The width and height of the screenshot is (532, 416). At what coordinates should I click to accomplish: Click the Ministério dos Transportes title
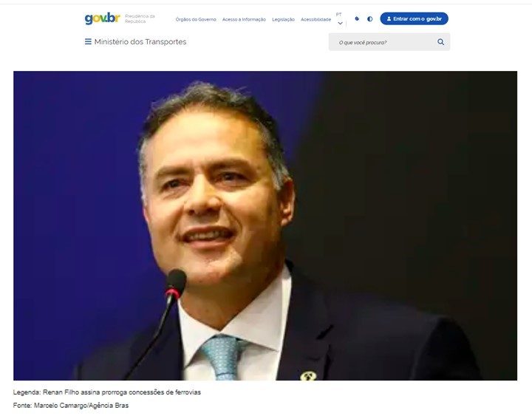click(140, 41)
